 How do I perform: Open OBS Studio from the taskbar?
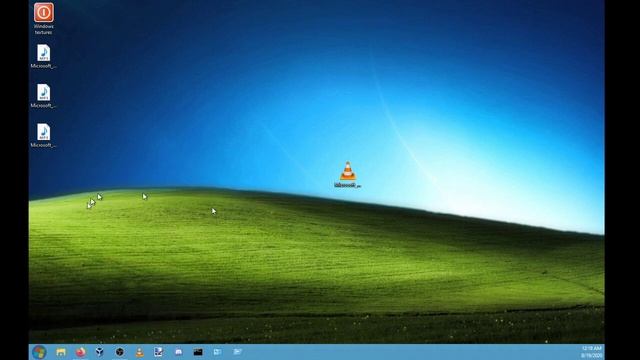(x=120, y=352)
